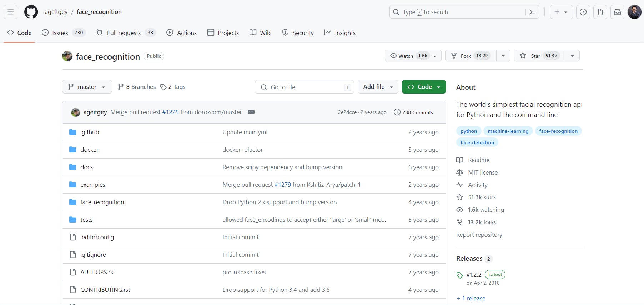The width and height of the screenshot is (644, 305).
Task: Open the create new plus dropdown
Action: tap(561, 12)
